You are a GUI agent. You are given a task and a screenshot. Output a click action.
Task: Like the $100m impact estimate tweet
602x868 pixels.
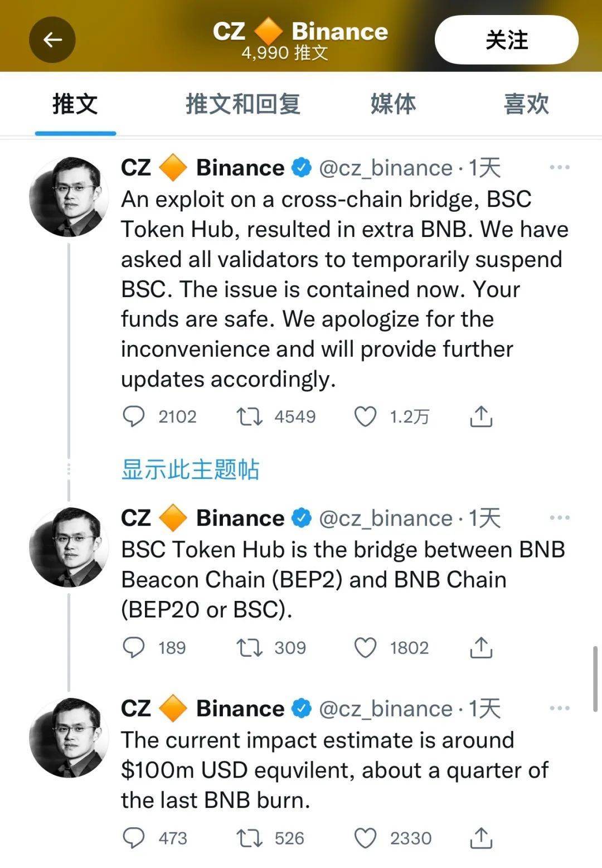click(366, 838)
